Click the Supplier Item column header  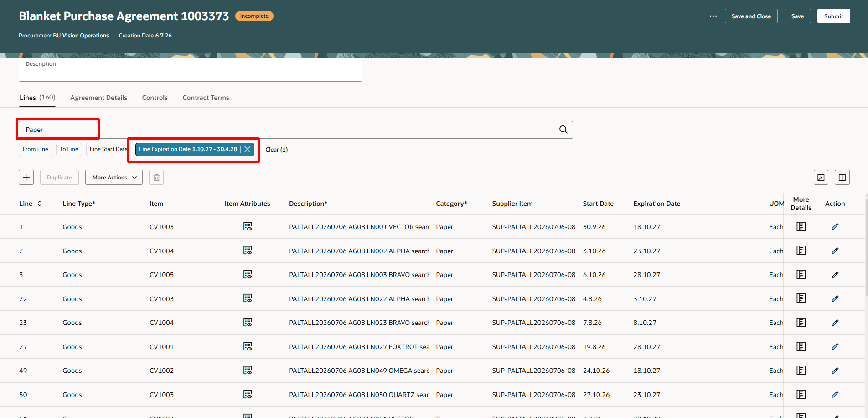pyautogui.click(x=512, y=204)
